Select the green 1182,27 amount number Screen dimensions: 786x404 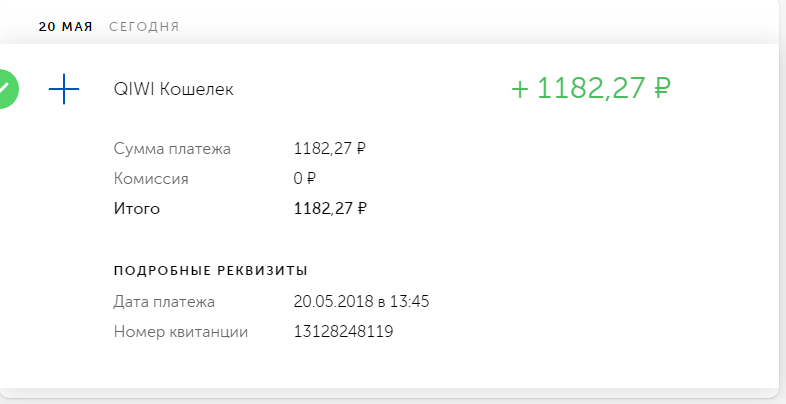coord(591,89)
